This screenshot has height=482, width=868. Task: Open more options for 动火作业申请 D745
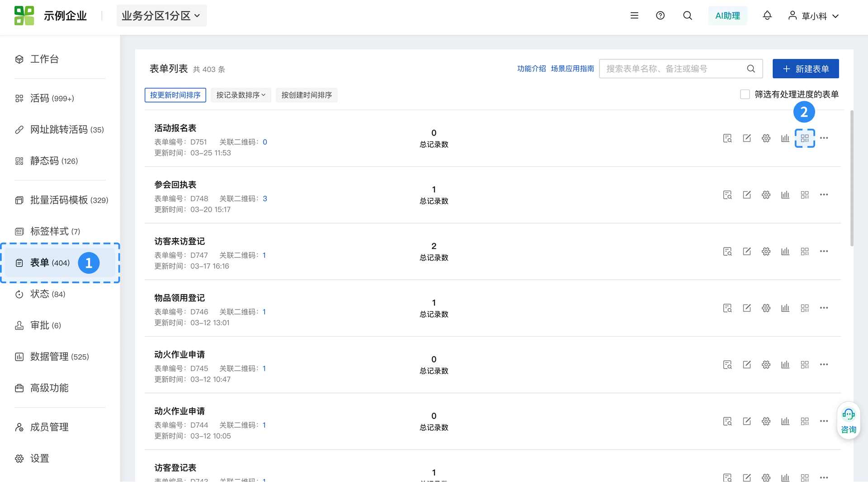point(824,365)
